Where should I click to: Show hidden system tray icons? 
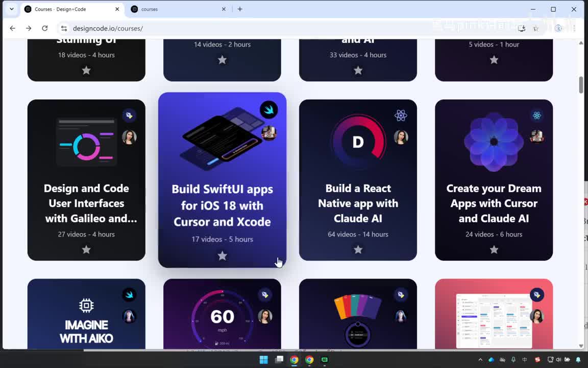click(x=480, y=360)
